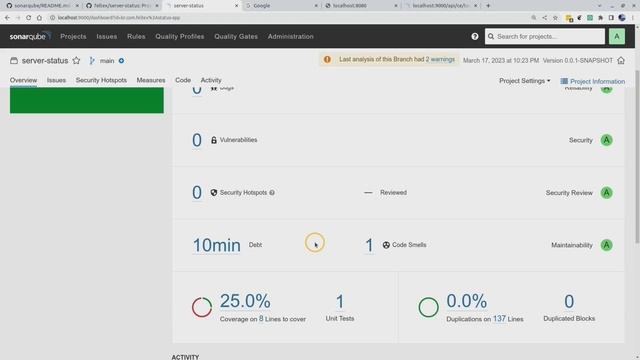Go to Quality Gates
The width and height of the screenshot is (640, 360).
(236, 36)
